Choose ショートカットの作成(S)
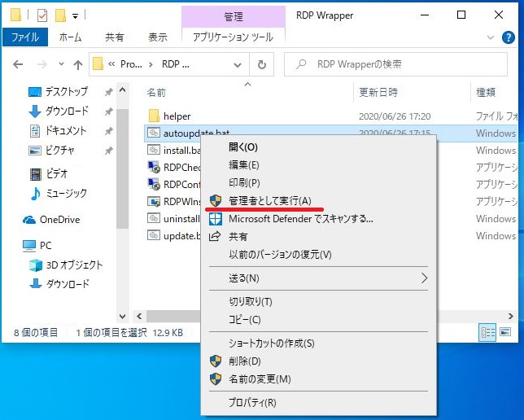The width and height of the screenshot is (524, 420). click(318, 343)
